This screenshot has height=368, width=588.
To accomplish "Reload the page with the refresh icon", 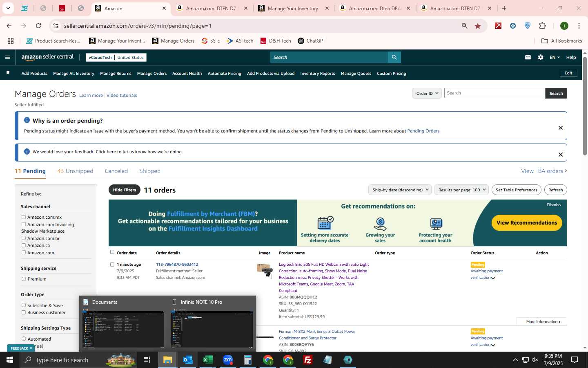I will [x=38, y=26].
